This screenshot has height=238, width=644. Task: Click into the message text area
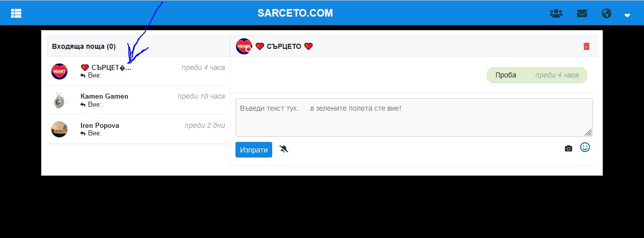click(414, 117)
